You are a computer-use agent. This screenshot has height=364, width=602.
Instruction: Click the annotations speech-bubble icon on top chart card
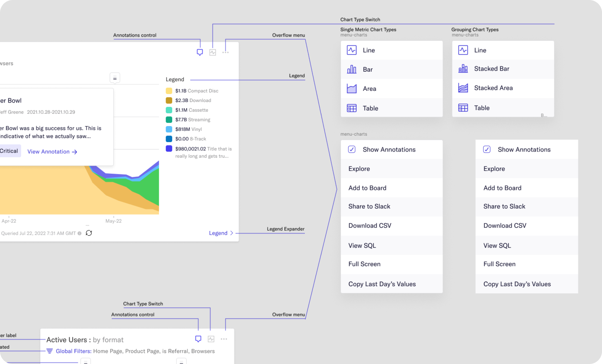pyautogui.click(x=200, y=52)
